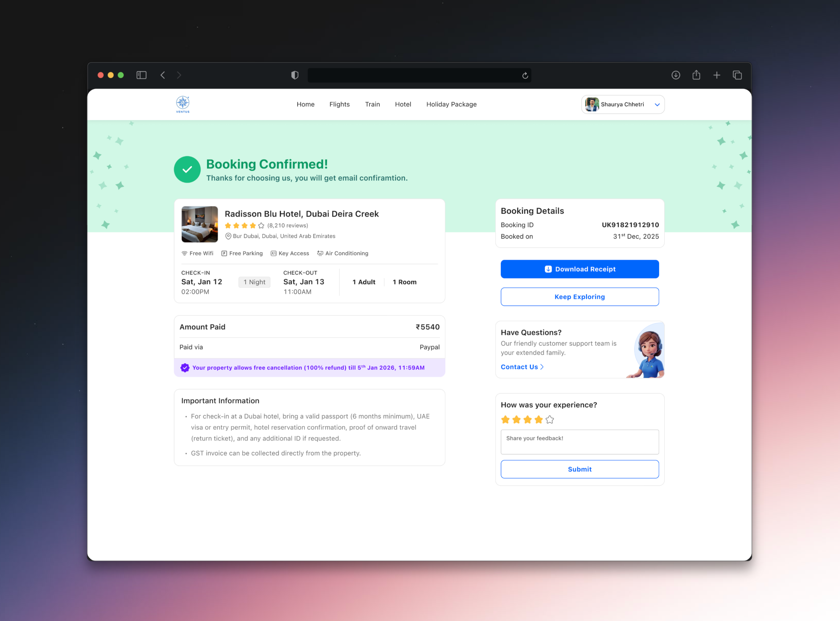840x621 pixels.
Task: Expand the Shaurya Chhetri account dropdown
Action: (x=658, y=105)
